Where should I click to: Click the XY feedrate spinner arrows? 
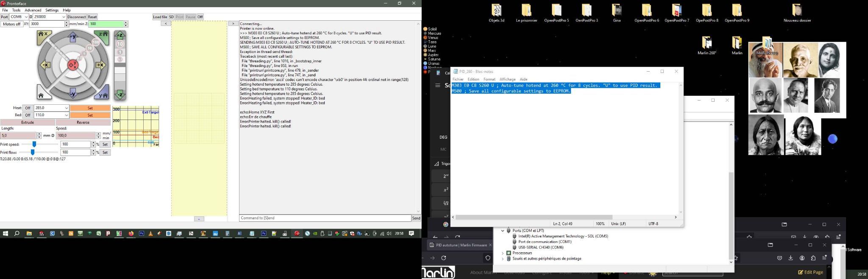point(67,24)
